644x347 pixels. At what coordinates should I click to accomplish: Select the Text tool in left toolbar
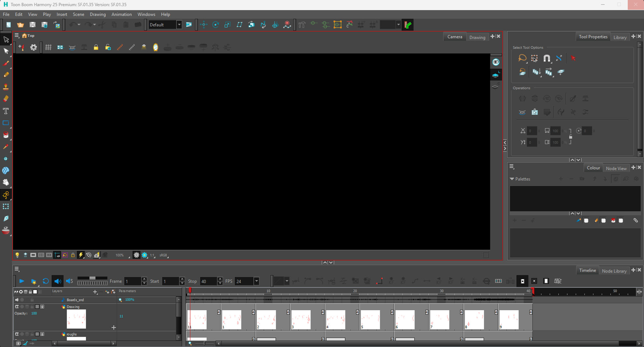point(6,111)
